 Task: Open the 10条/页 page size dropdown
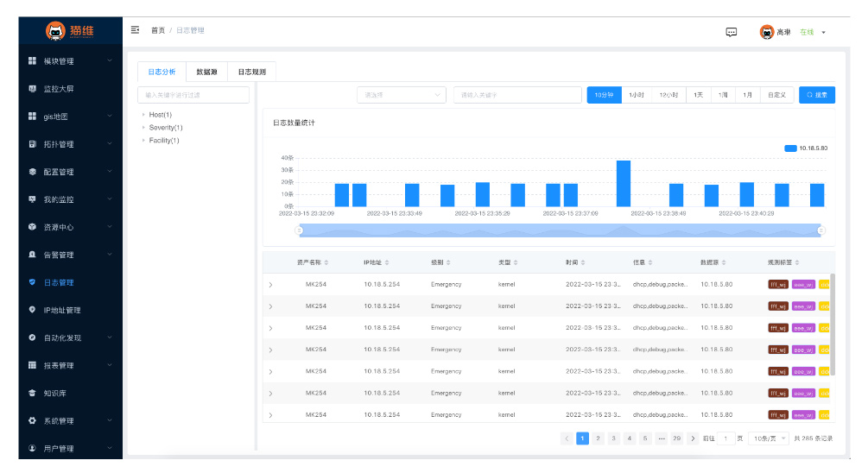click(x=769, y=438)
